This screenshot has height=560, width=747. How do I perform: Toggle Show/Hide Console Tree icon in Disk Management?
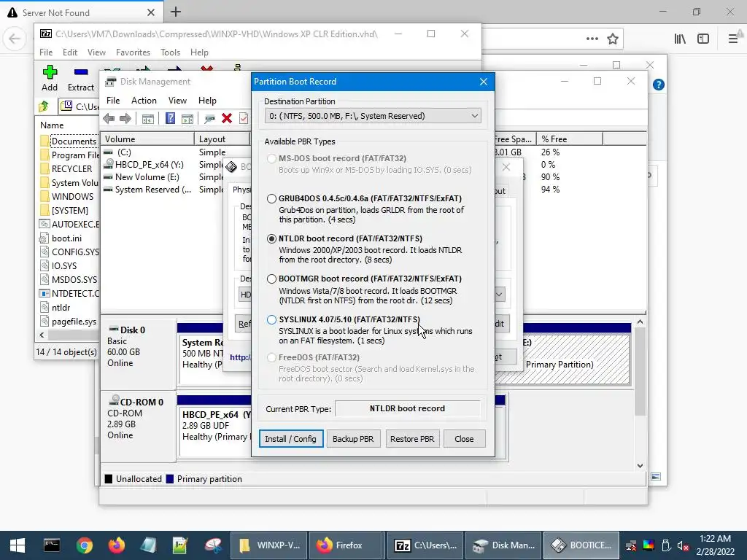pos(147,119)
